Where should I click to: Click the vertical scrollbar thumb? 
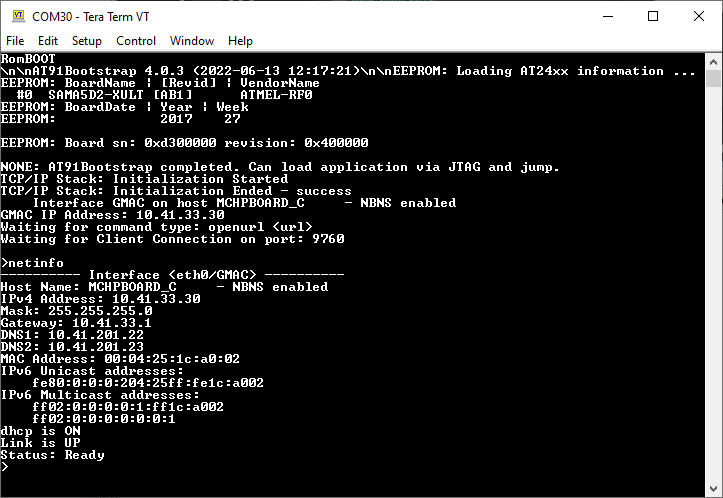point(713,78)
